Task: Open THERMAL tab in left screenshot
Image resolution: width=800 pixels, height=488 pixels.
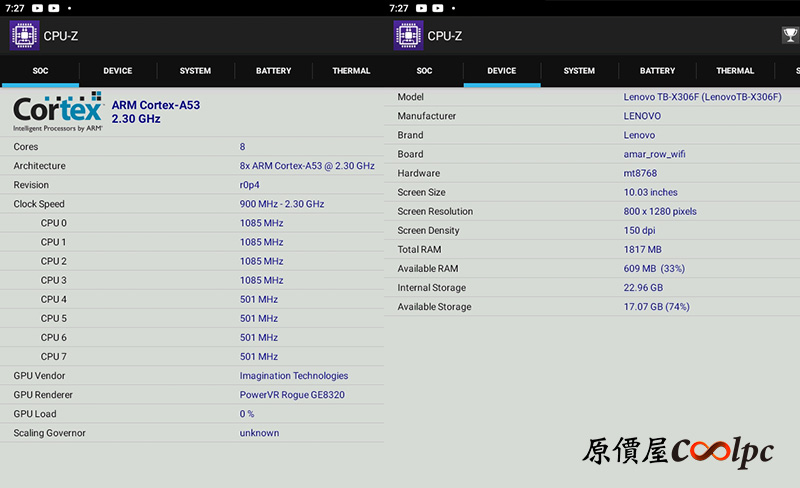Action: pos(351,71)
